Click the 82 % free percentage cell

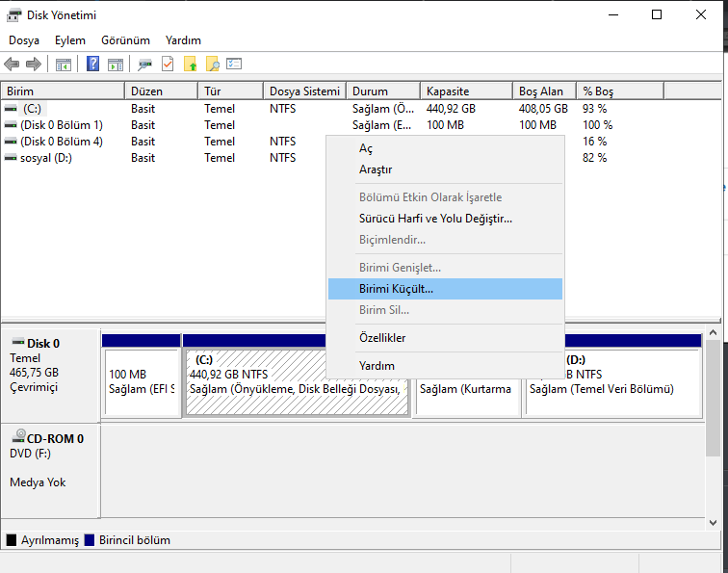pos(595,158)
